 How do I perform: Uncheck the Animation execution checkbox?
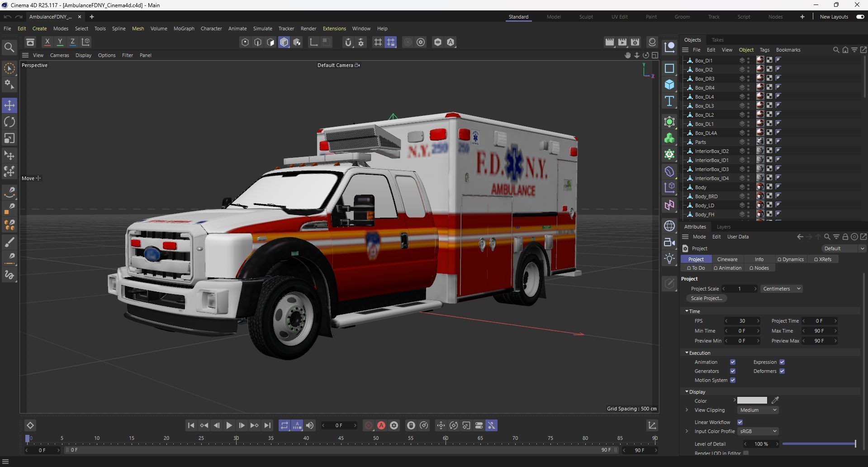point(733,362)
